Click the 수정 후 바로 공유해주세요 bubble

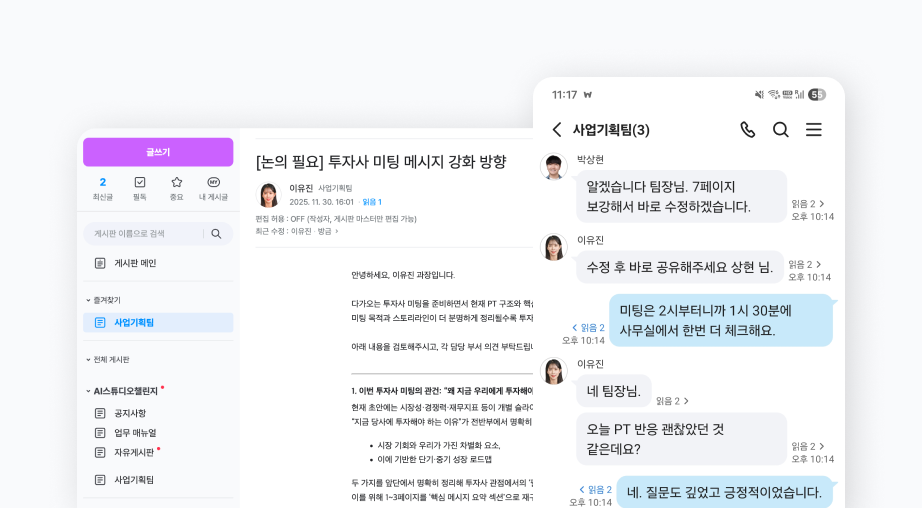(x=680, y=267)
